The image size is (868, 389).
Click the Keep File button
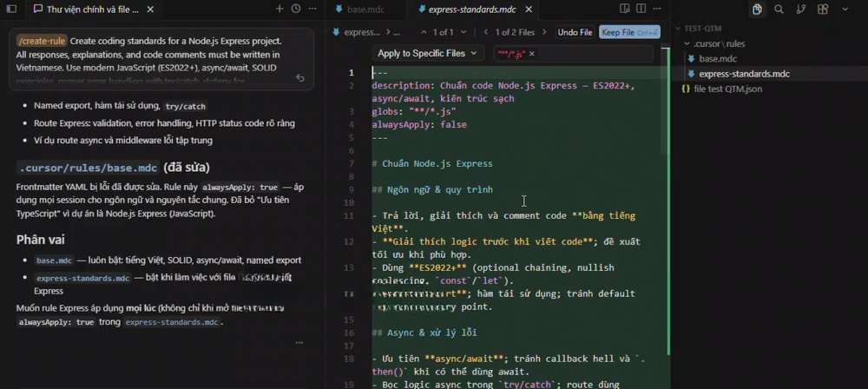click(629, 32)
